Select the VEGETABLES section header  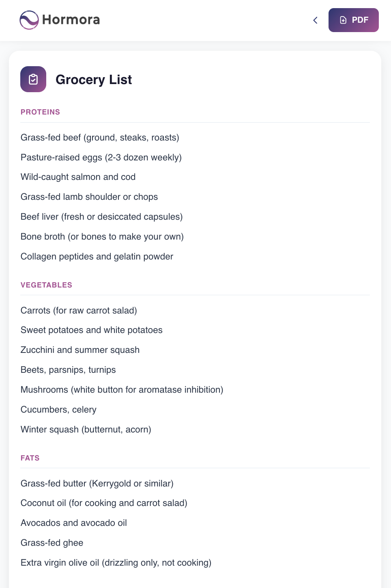[x=46, y=285]
